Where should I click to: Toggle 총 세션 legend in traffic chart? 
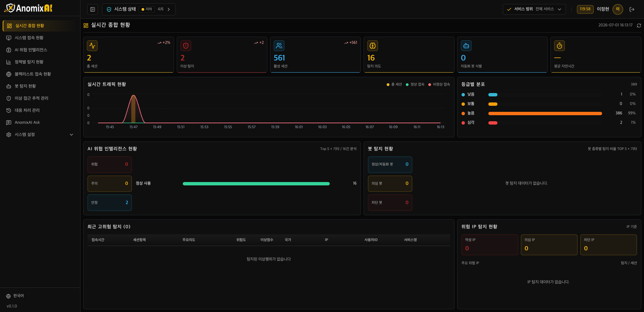[x=394, y=84]
